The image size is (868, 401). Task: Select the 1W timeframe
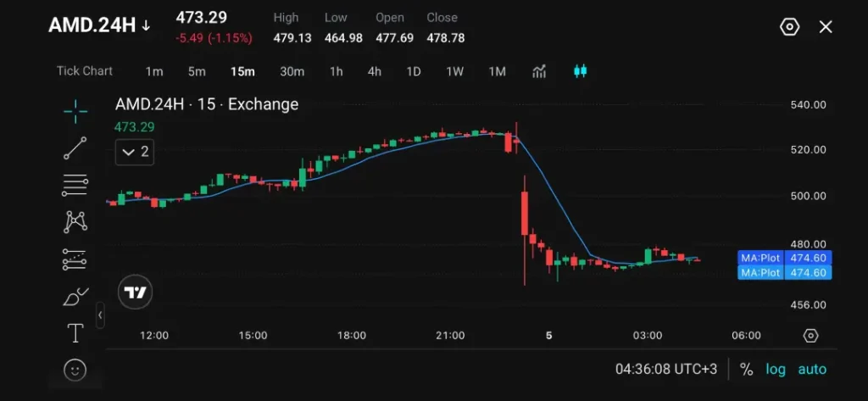coord(454,71)
